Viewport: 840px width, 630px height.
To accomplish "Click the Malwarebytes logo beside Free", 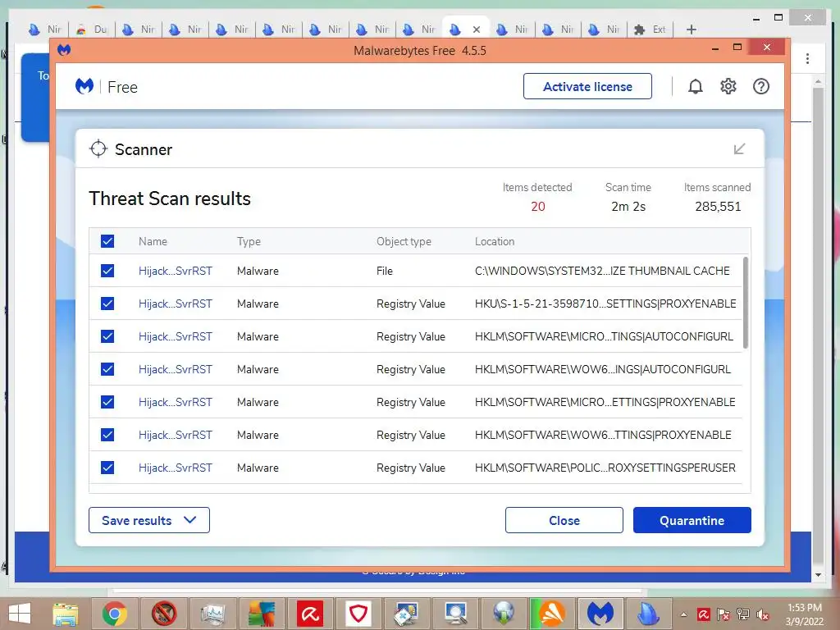I will click(x=84, y=86).
